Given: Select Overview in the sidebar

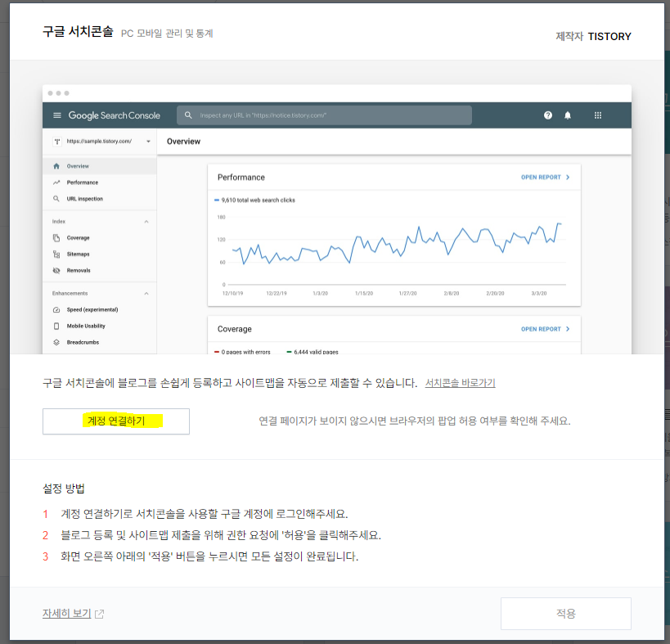Looking at the screenshot, I should pyautogui.click(x=100, y=166).
